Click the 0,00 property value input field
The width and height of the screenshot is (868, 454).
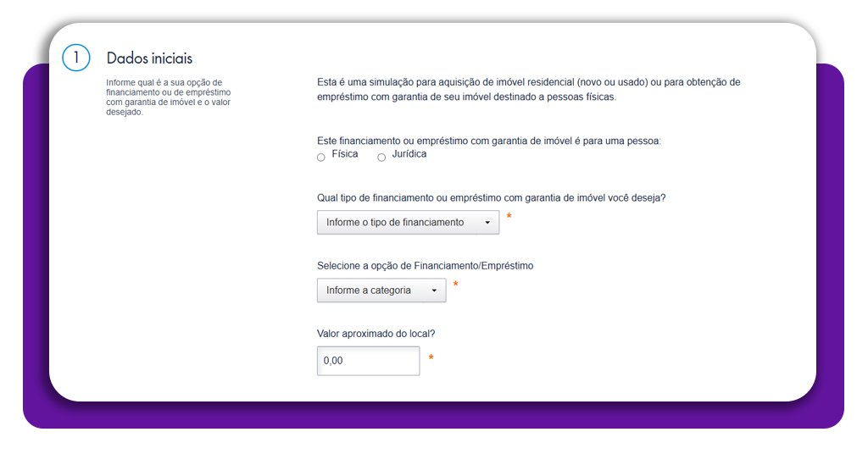coord(368,361)
